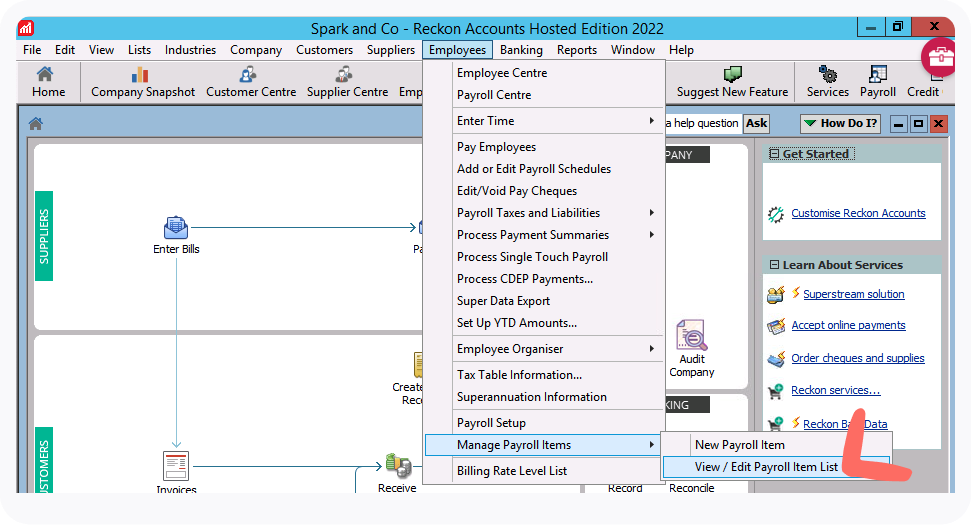Open Customise Reckon Accounts link
This screenshot has height=525, width=971.
click(x=858, y=214)
